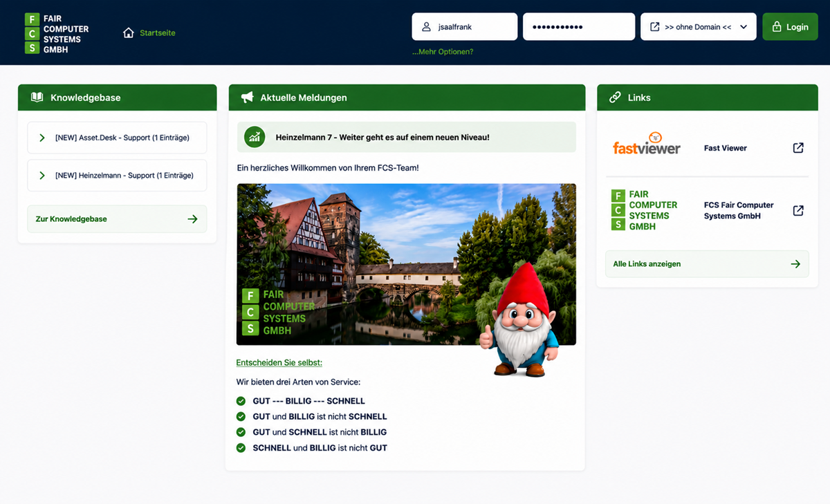Image resolution: width=830 pixels, height=504 pixels.
Task: Click the home icon beside Startseite
Action: click(x=128, y=32)
